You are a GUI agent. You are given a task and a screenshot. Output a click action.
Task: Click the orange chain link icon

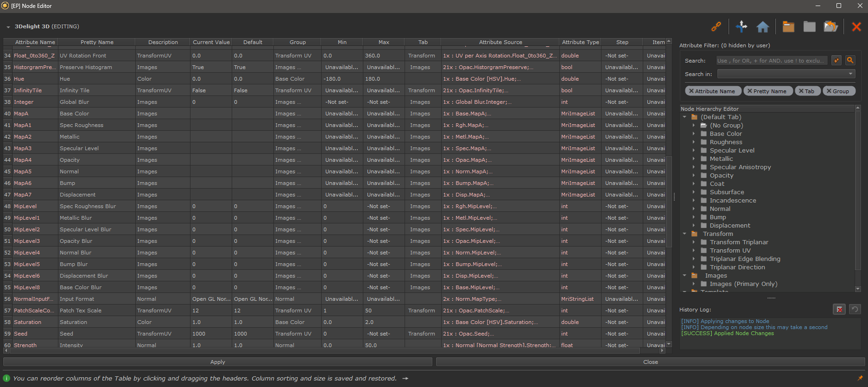coord(716,26)
